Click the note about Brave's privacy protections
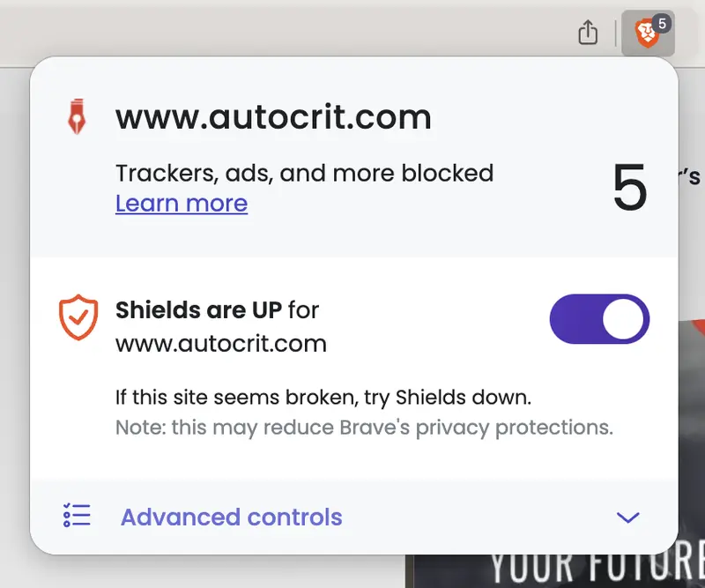The width and height of the screenshot is (705, 588). [x=363, y=428]
